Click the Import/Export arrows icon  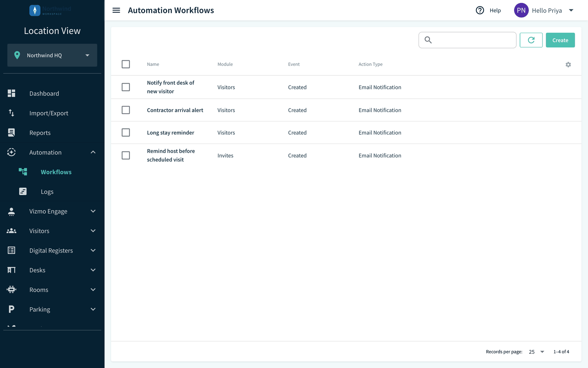tap(11, 113)
